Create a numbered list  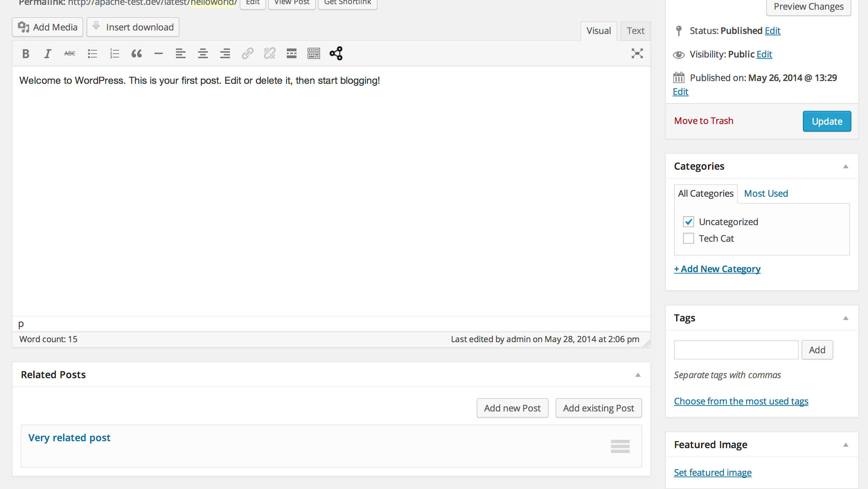(x=114, y=54)
